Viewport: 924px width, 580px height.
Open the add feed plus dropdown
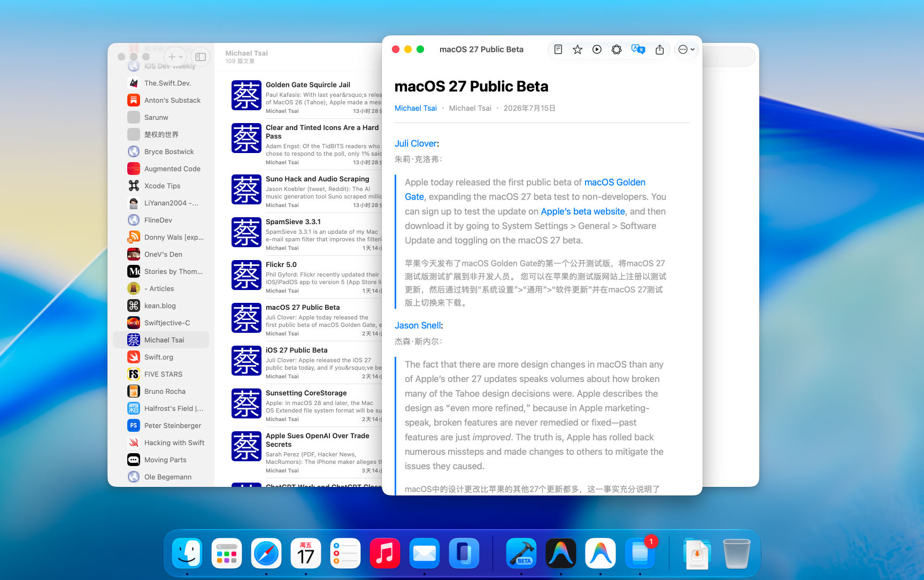175,57
